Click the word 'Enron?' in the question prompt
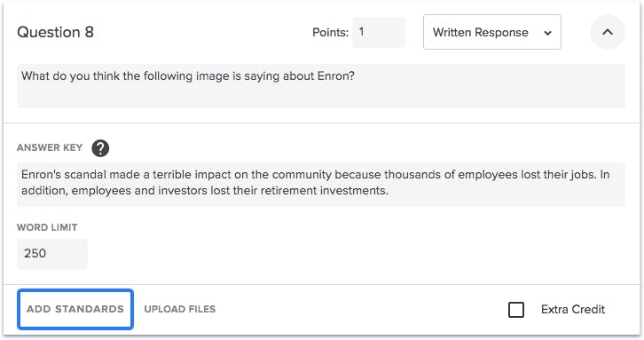The image size is (644, 340). [336, 76]
